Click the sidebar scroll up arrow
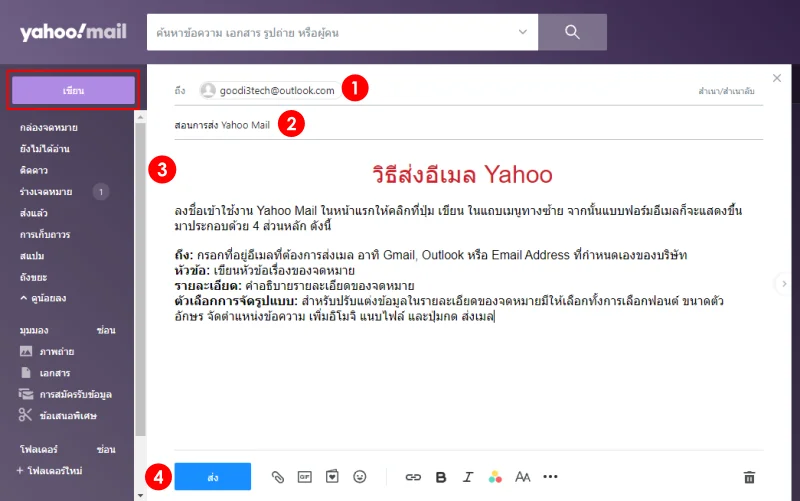 (140, 117)
